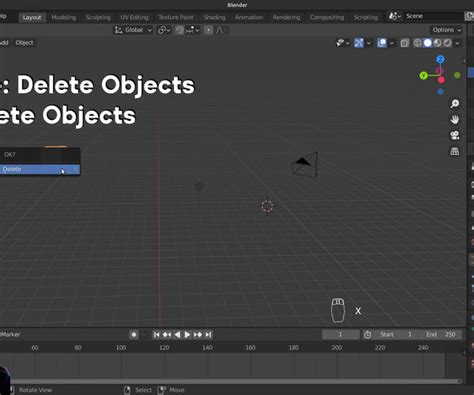This screenshot has height=395, width=474.
Task: Jump to the next keyframe
Action: tap(198, 334)
